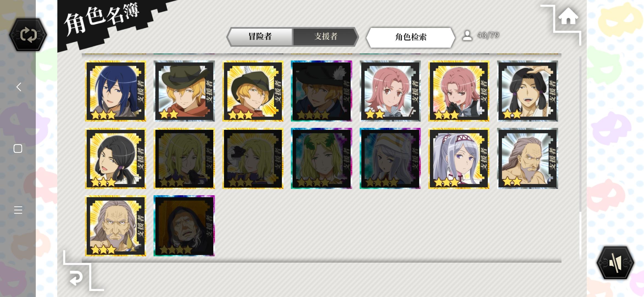644x297 pixels.
Task: Select silver-haired ponytail girl card
Action: point(459,158)
